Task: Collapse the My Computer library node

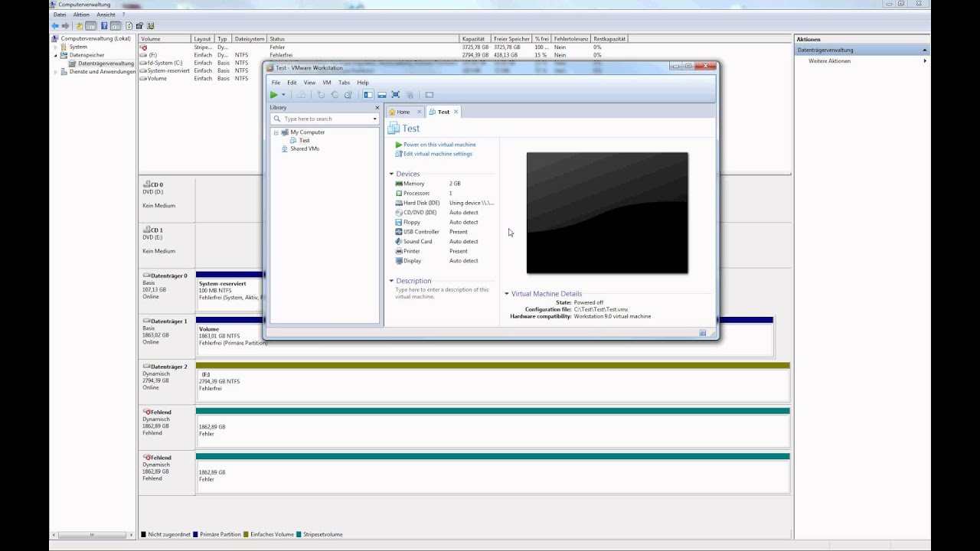Action: pos(276,132)
